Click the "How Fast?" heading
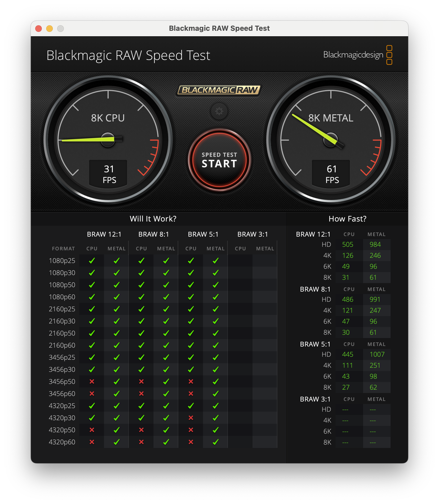 [x=347, y=219]
